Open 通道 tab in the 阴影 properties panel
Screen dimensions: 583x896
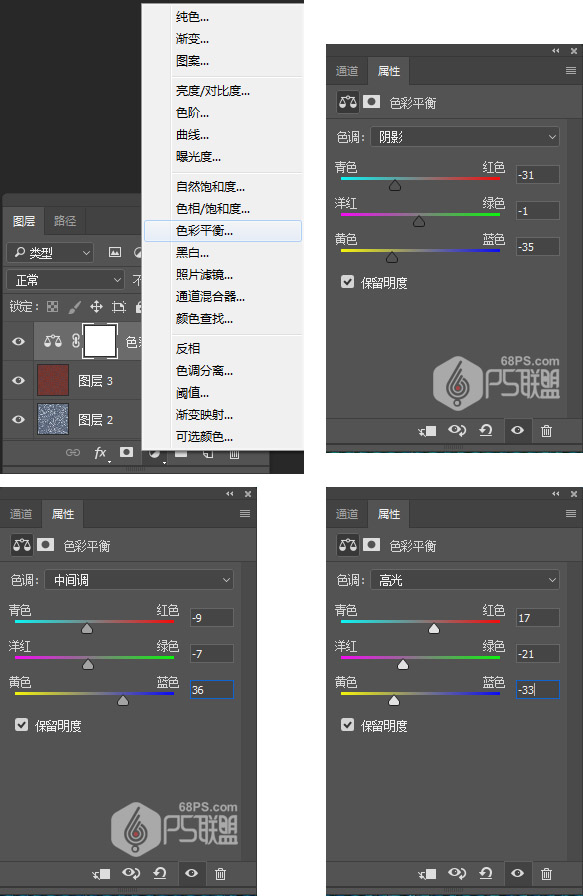[347, 71]
